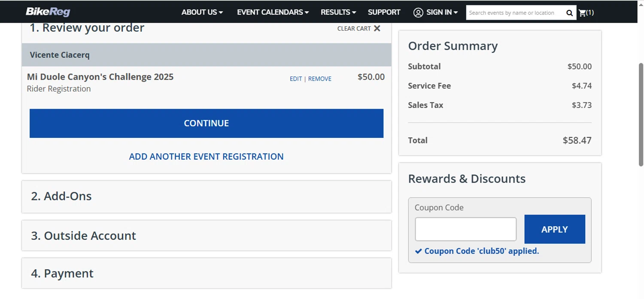Expand the 3. Outside Account section
The image size is (644, 299).
(207, 235)
